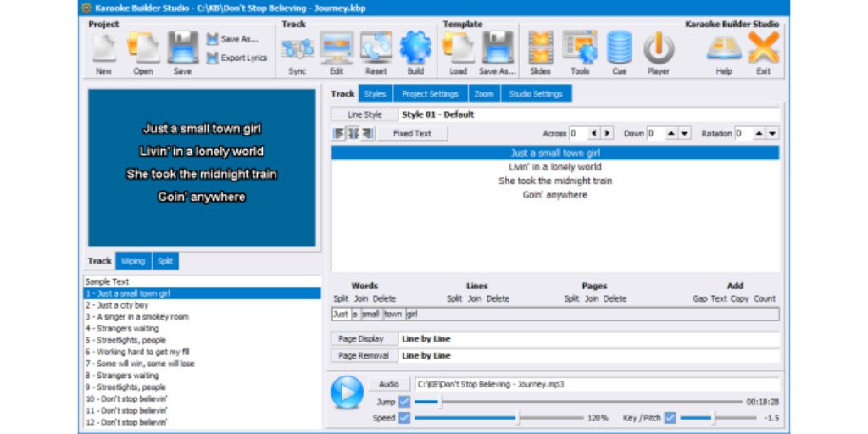Select line 'Goin' anywhere' in editor
868x434 pixels.
tap(555, 195)
